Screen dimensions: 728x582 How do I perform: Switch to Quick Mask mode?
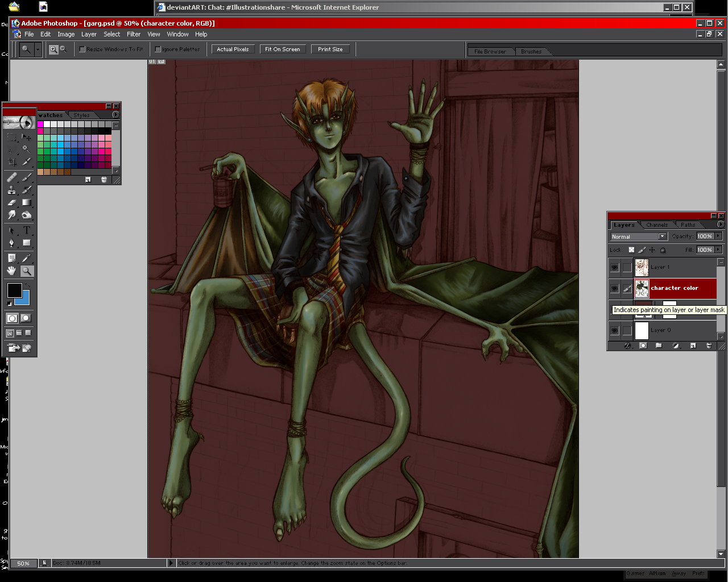[x=26, y=318]
